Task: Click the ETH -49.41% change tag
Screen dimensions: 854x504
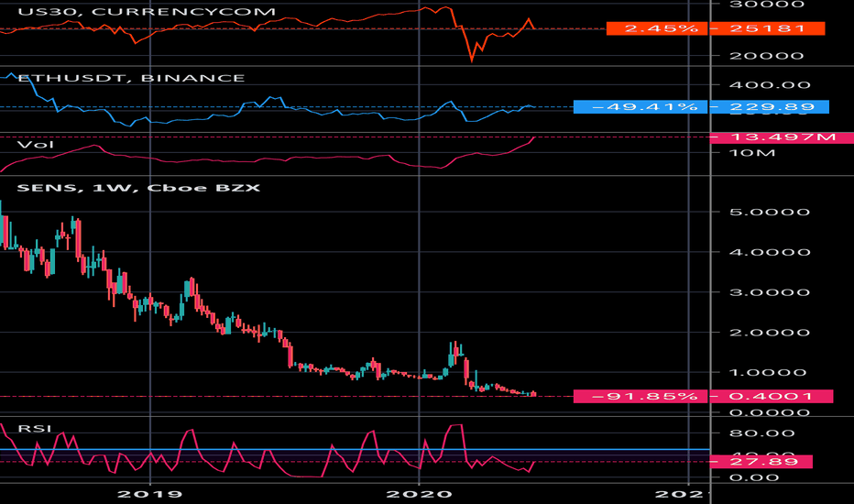Action: point(640,107)
